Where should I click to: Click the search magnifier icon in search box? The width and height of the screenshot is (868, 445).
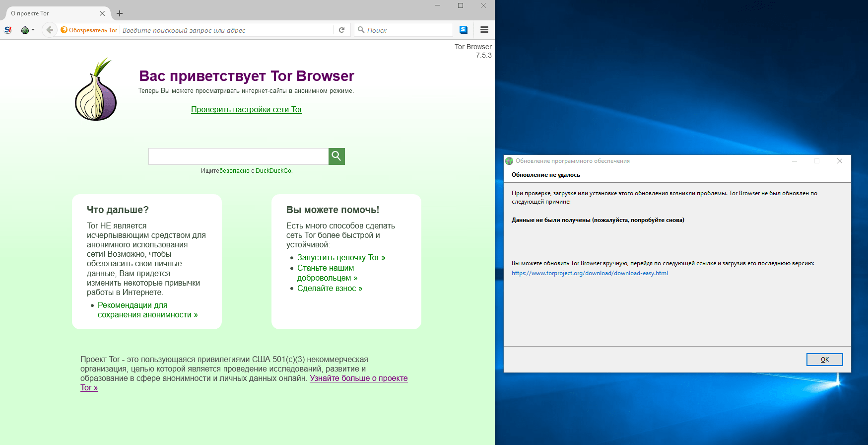[x=361, y=30]
